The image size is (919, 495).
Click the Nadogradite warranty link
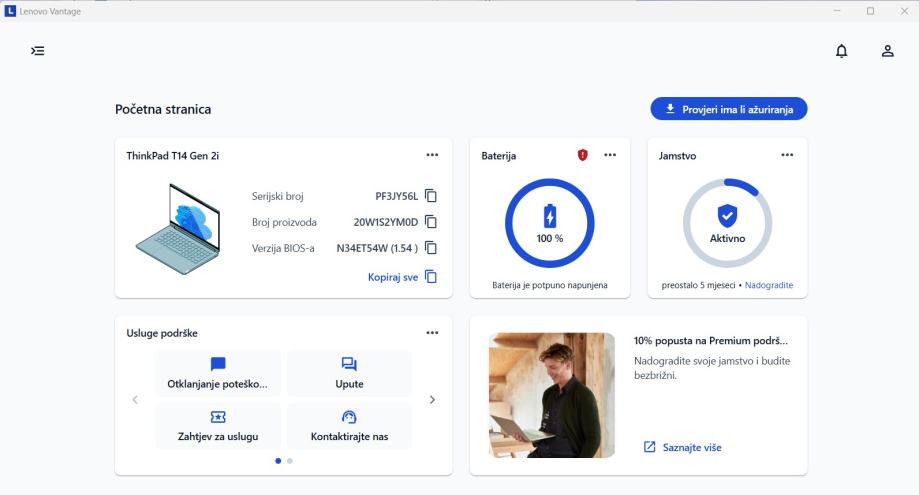point(769,285)
